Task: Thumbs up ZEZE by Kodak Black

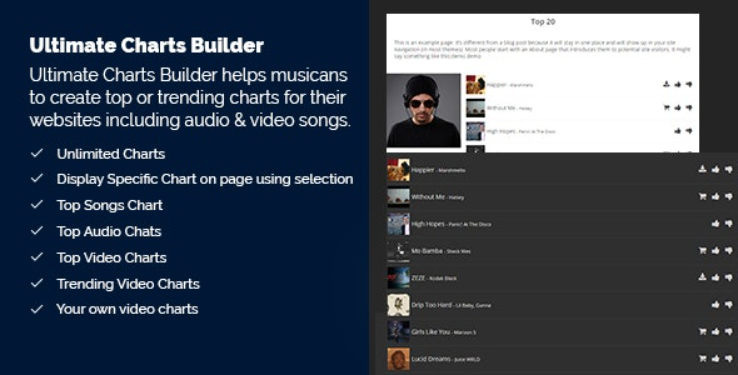Action: 715,278
